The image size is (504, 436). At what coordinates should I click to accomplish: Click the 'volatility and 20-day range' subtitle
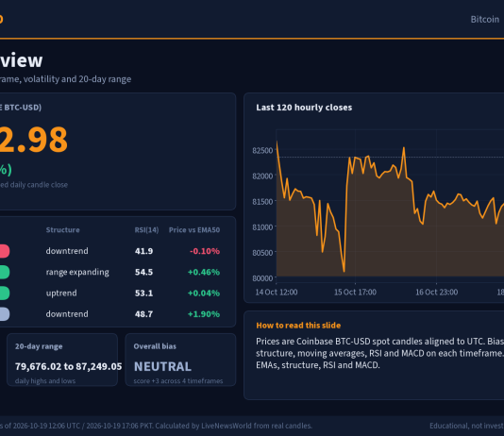[x=77, y=79]
